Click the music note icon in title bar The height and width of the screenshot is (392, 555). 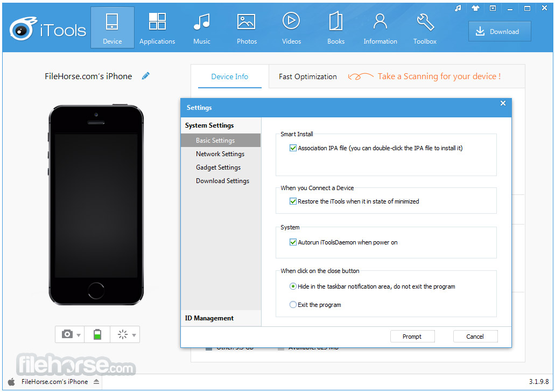(x=458, y=8)
